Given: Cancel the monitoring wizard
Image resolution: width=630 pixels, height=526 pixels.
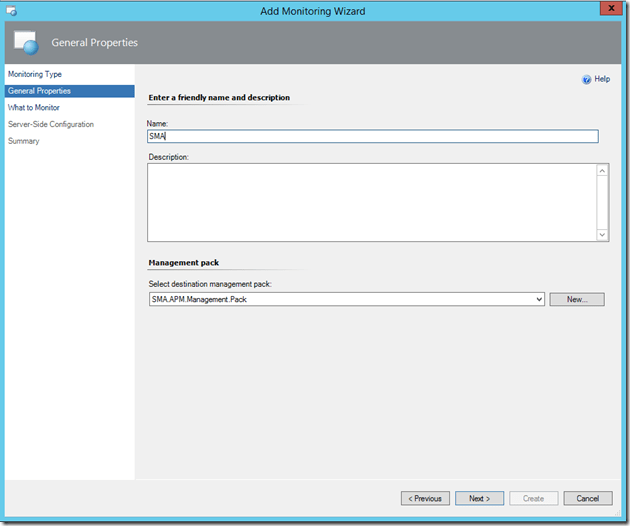Looking at the screenshot, I should 588,498.
